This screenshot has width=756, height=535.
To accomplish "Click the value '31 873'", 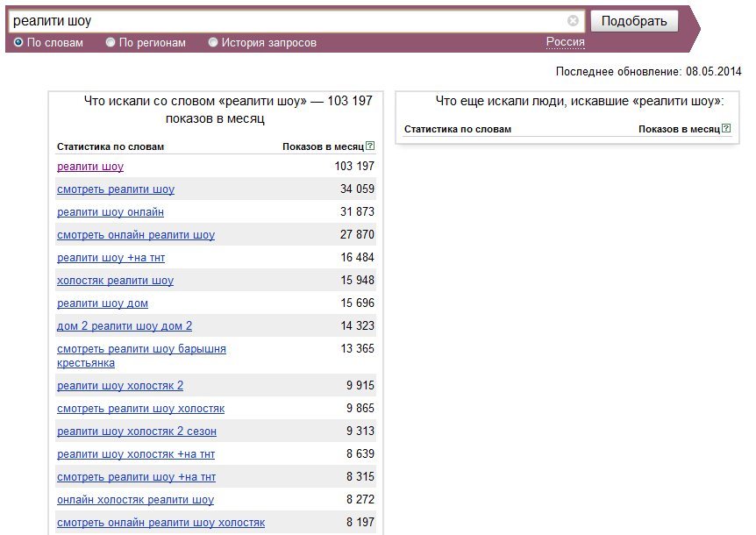I will coord(357,211).
